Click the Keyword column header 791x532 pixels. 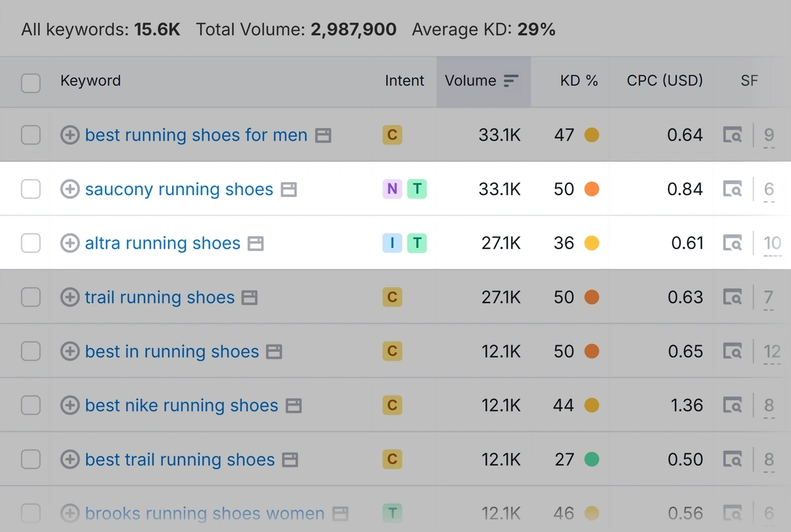90,81
